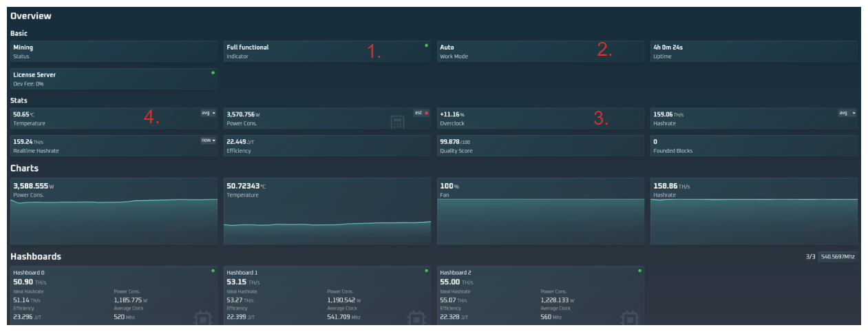Click the 159.06 TH/s Hashrate stat value
Screen dimensions: 868x332
[x=668, y=114]
